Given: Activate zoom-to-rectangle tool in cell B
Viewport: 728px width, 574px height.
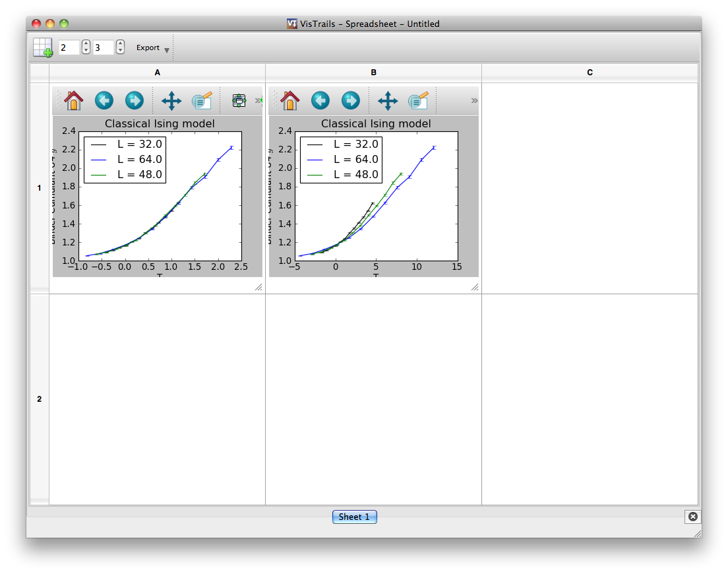Looking at the screenshot, I should pos(418,101).
